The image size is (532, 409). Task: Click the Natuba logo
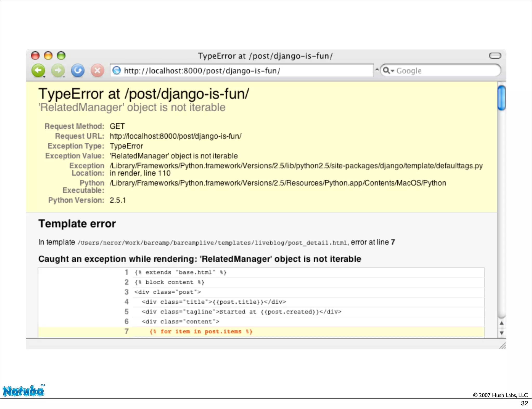tap(24, 391)
